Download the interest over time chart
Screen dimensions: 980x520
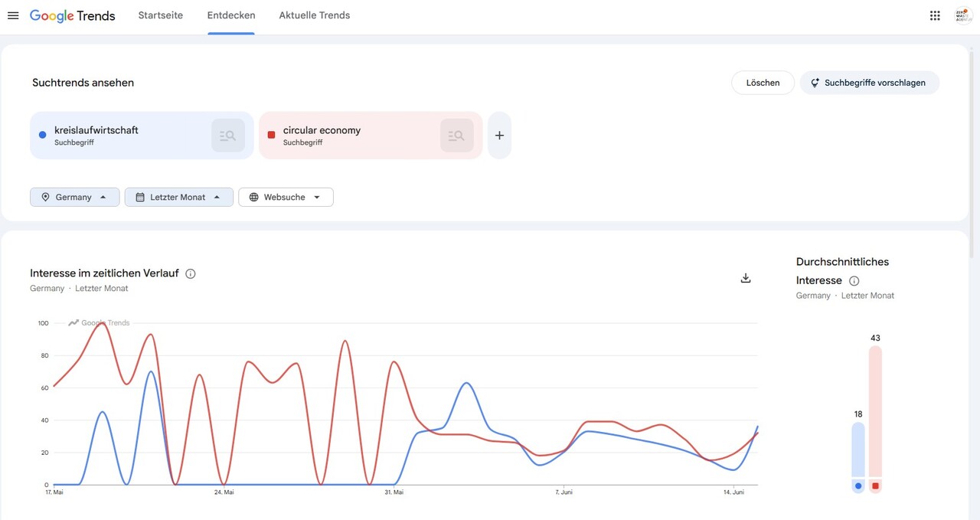[x=746, y=278]
